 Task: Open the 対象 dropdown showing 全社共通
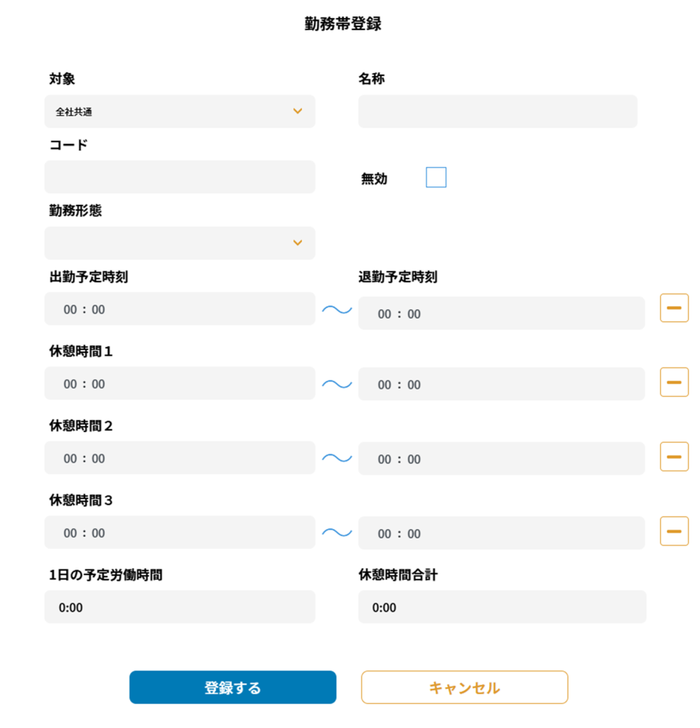coord(179,112)
